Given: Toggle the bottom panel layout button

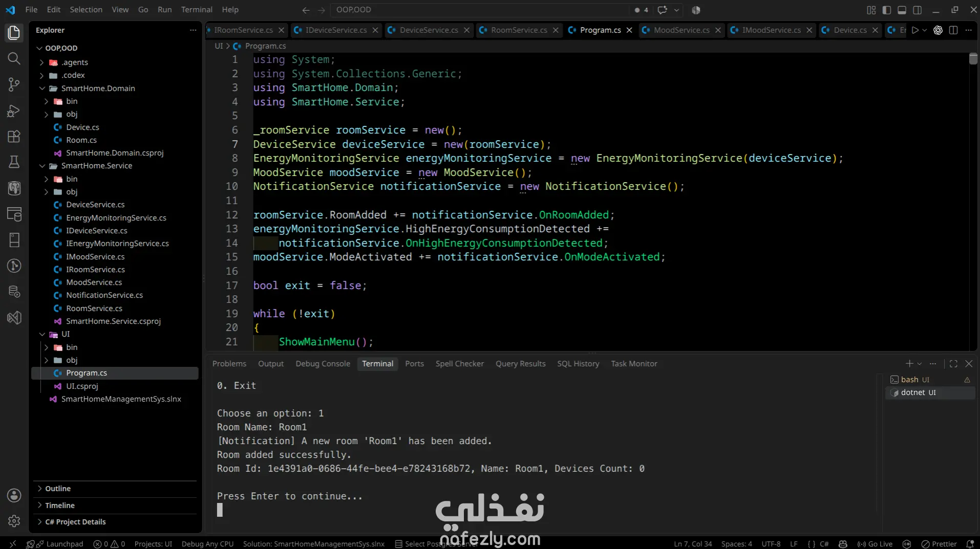Looking at the screenshot, I should pos(902,10).
